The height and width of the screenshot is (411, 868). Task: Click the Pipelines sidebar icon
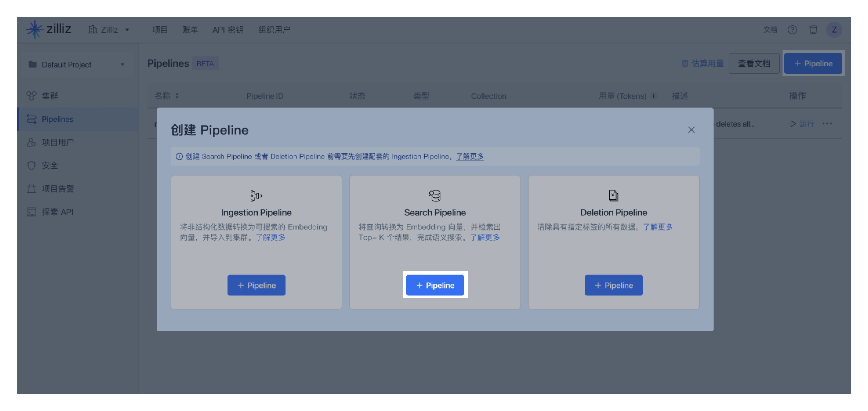pos(31,119)
